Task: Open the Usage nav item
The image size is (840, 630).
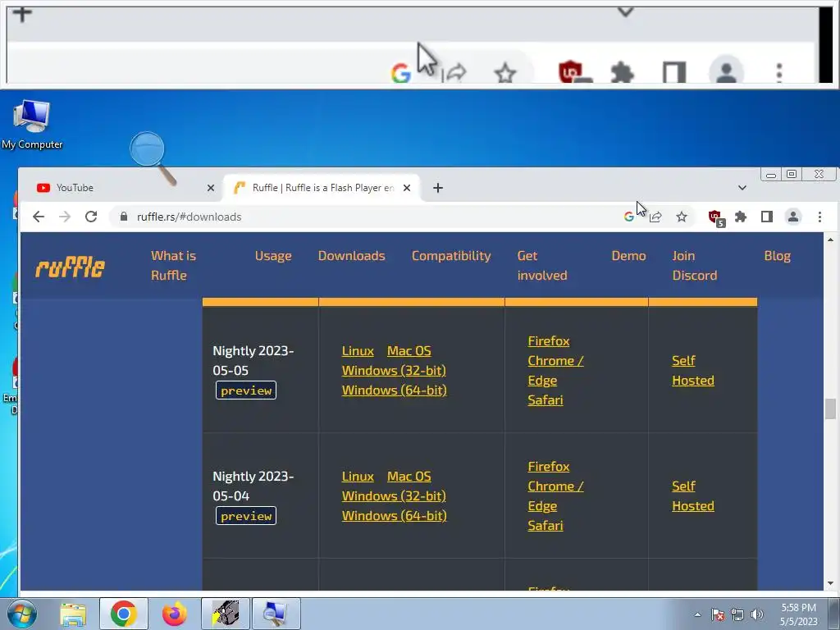Action: (x=273, y=256)
